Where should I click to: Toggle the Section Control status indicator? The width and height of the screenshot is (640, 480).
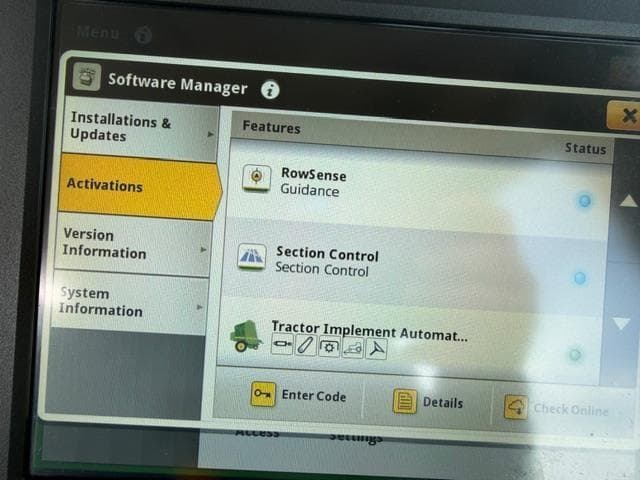(579, 277)
